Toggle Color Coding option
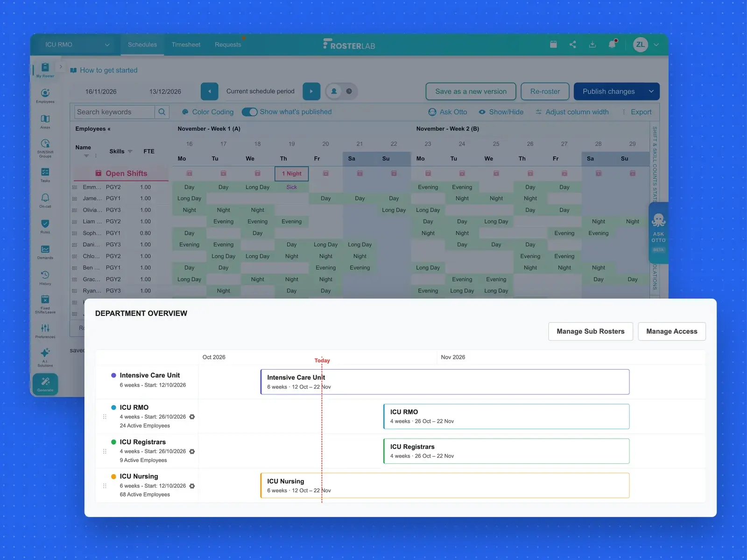This screenshot has height=560, width=747. [208, 112]
